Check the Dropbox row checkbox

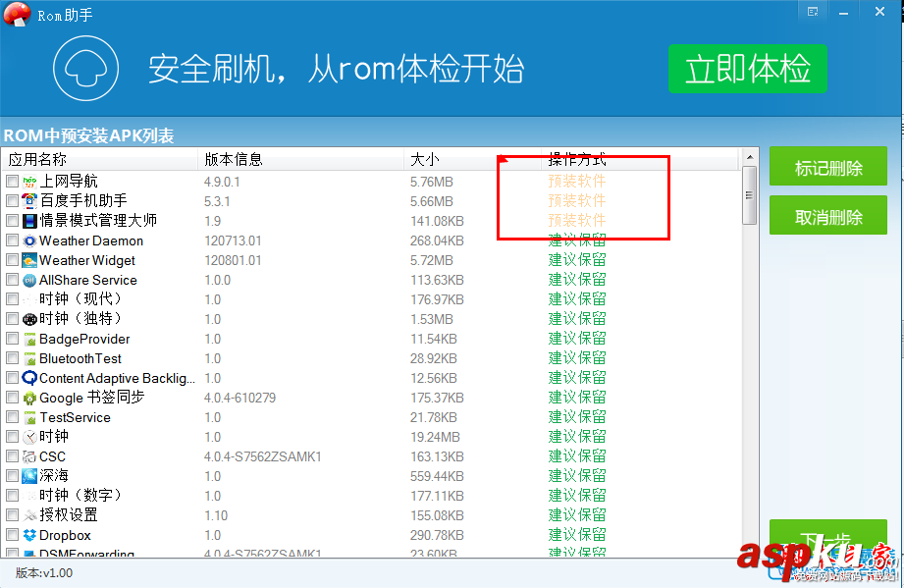pos(11,535)
